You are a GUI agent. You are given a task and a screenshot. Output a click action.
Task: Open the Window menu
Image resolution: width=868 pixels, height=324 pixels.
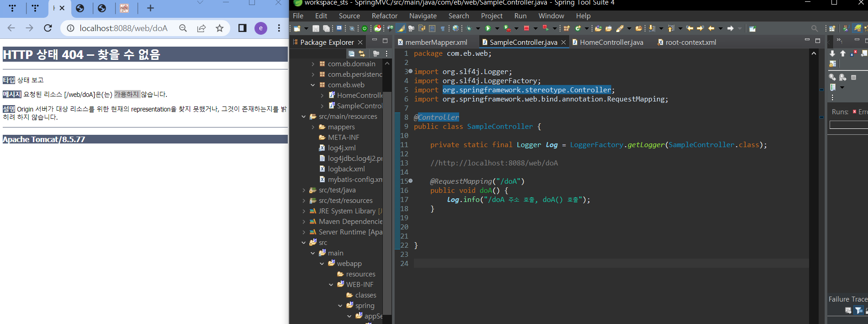pos(551,16)
